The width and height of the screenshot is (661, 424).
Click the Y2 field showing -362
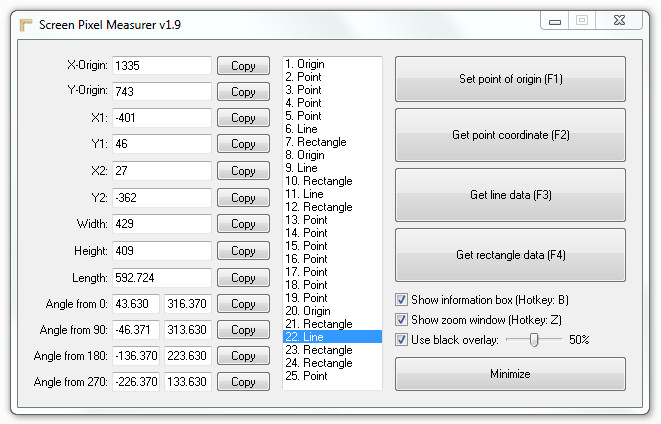click(x=162, y=198)
